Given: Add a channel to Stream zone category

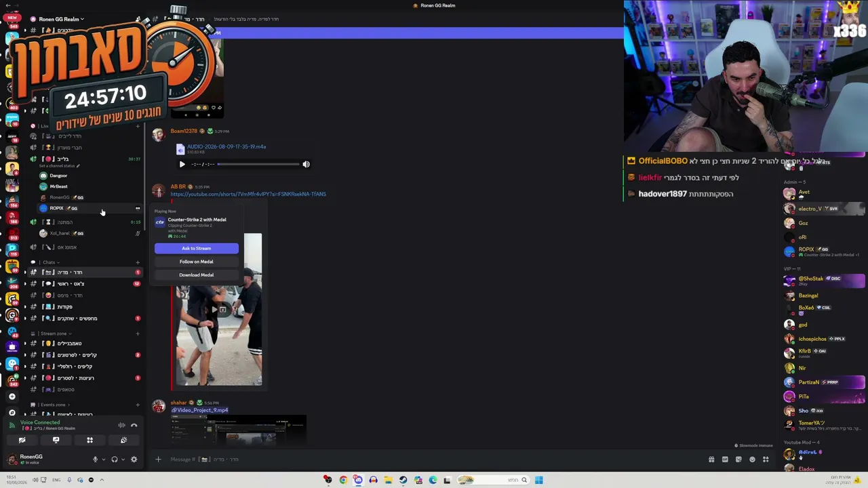Looking at the screenshot, I should click(x=138, y=333).
